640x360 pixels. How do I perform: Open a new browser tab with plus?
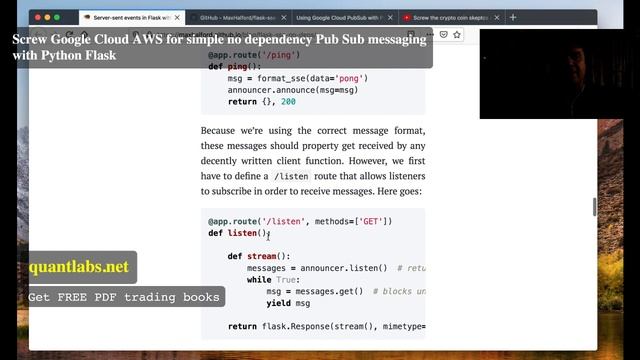point(513,18)
